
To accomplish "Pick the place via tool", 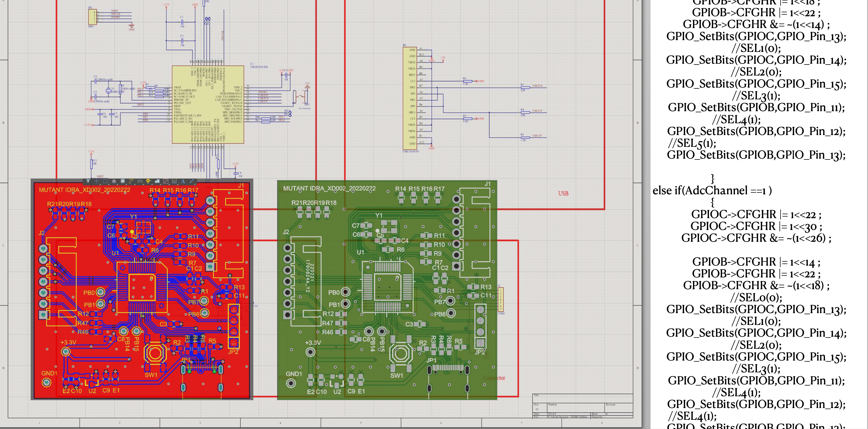I will pyautogui.click(x=149, y=181).
